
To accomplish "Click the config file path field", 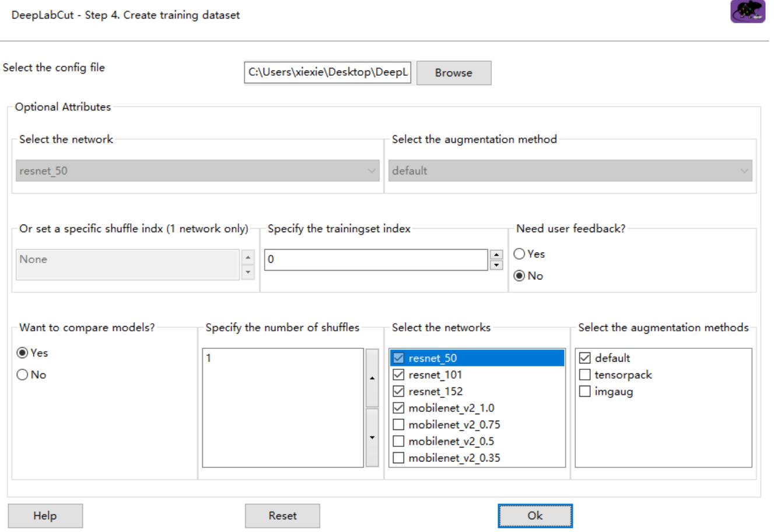I will pos(327,72).
